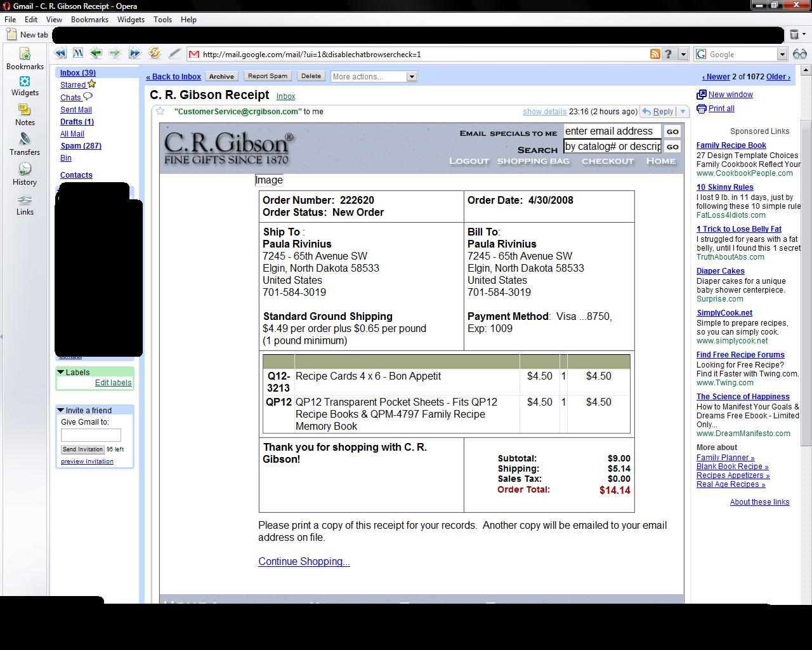812x650 pixels.
Task: Open the Inbox (39) folder
Action: 78,73
